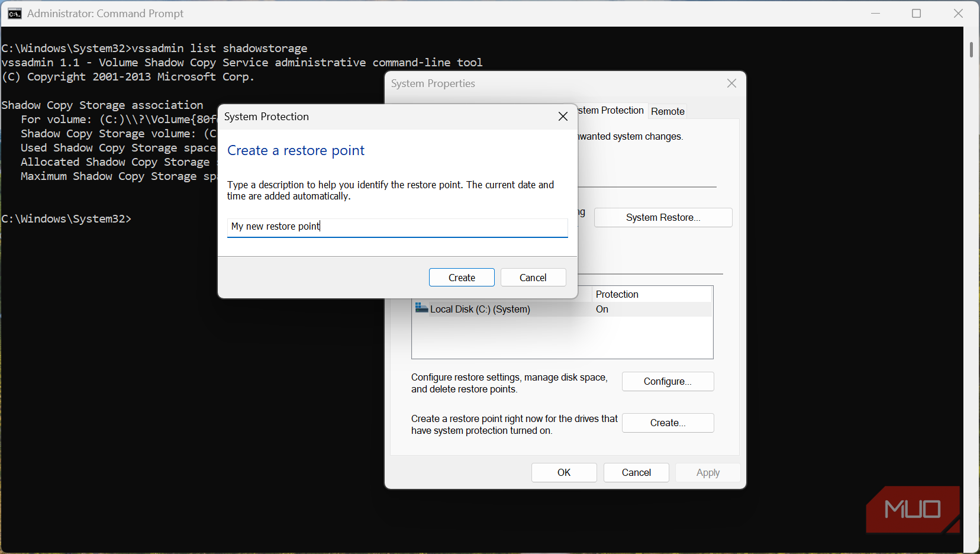Image resolution: width=980 pixels, height=554 pixels.
Task: Click OK in System Properties
Action: 564,472
